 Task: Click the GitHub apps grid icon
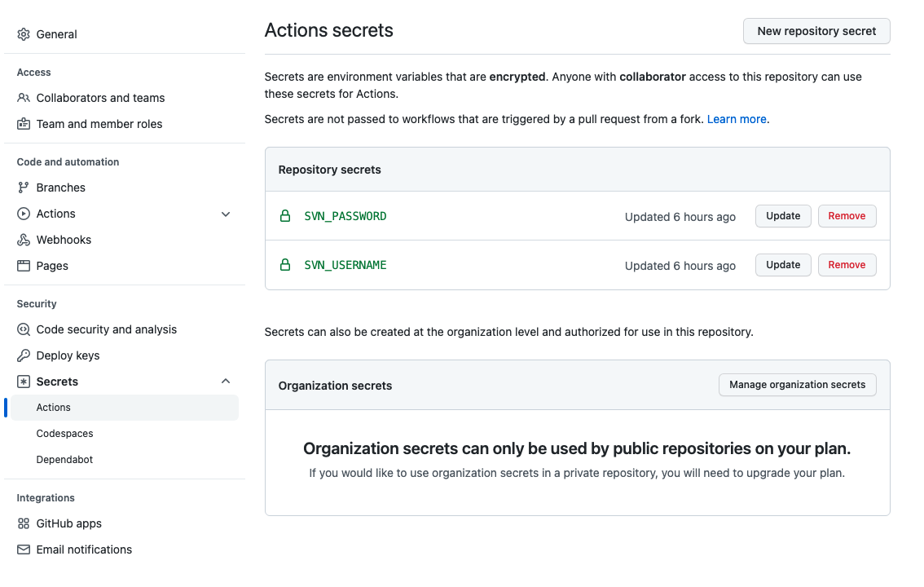[24, 523]
